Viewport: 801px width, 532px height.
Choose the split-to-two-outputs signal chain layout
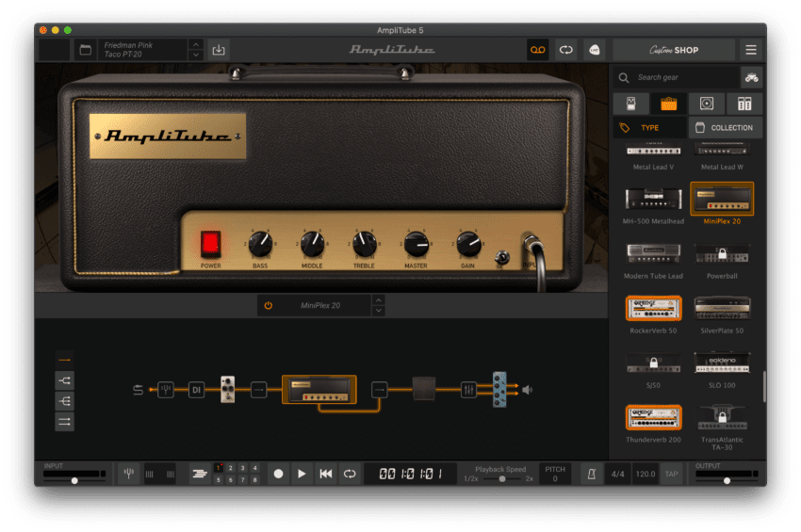tap(64, 401)
